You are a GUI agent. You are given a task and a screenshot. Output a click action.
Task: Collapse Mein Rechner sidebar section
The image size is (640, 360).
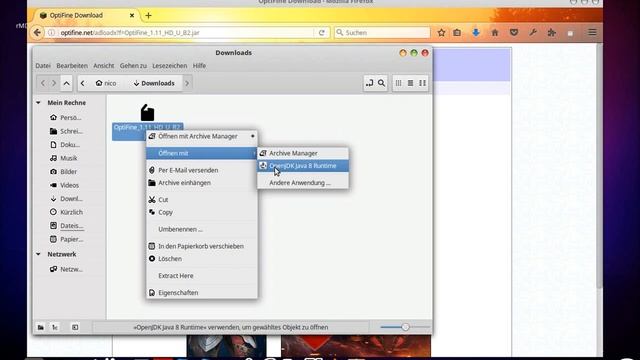click(38, 103)
